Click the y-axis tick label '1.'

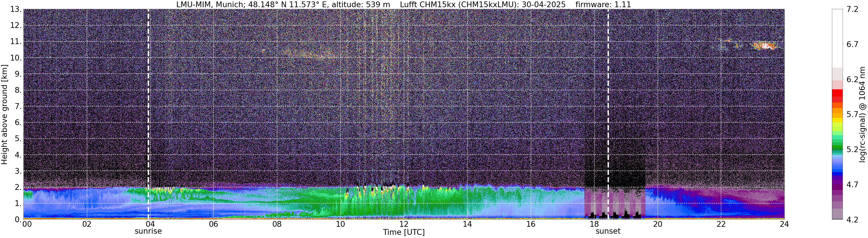[18, 203]
